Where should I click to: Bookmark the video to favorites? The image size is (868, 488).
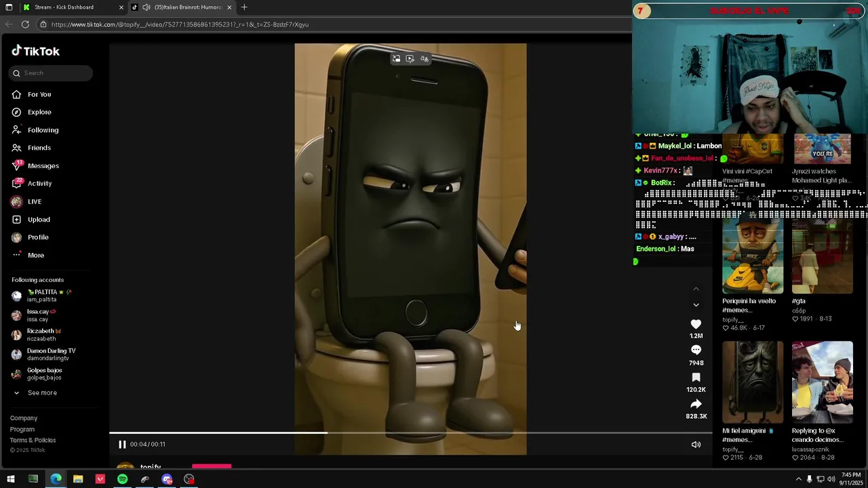(696, 378)
